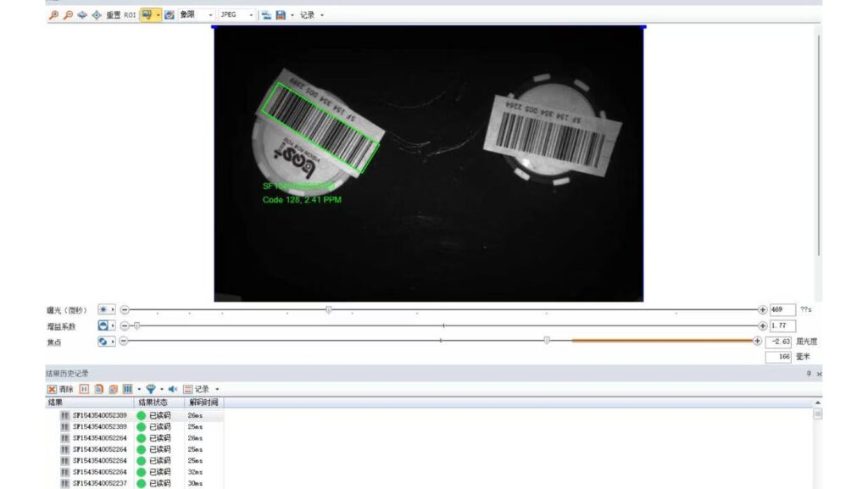Click the copy results icon in history toolbar
Screen dimensions: 868x489
(98, 390)
